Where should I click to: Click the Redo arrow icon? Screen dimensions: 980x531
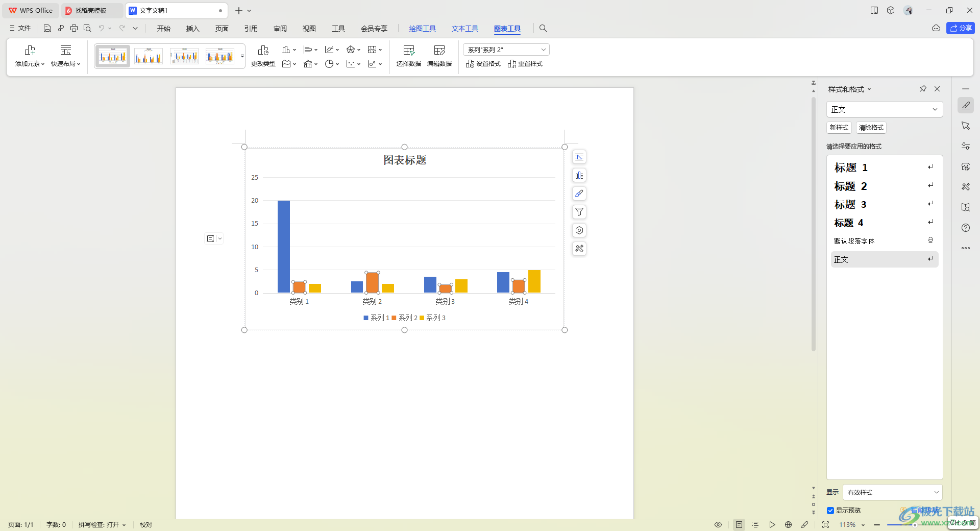(122, 29)
